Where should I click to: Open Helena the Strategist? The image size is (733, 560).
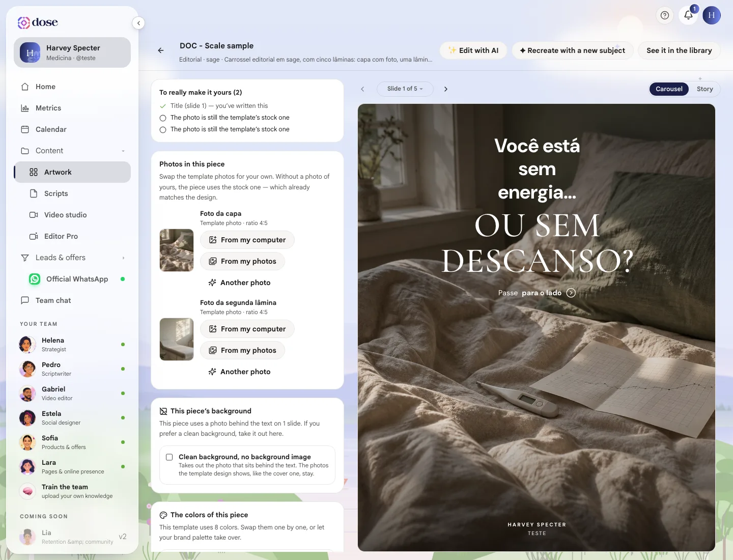72,345
